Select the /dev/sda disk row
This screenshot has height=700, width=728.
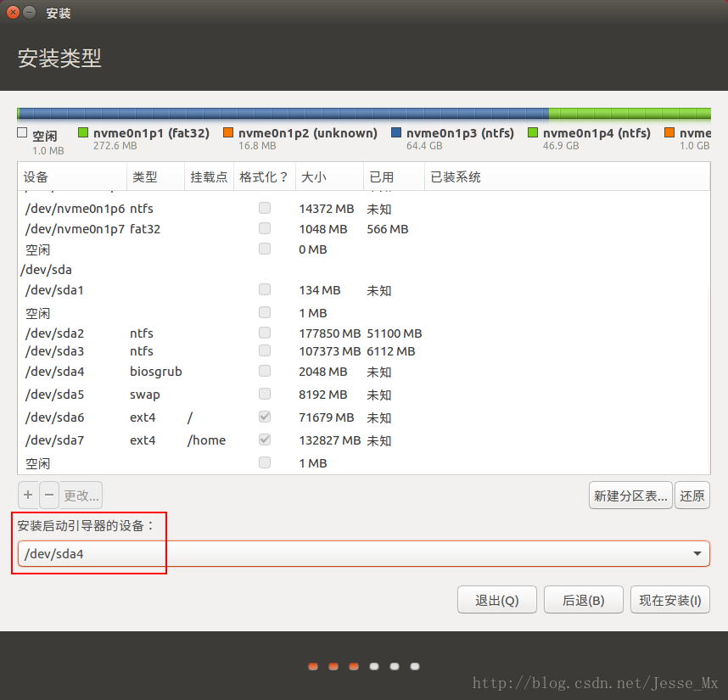point(363,270)
